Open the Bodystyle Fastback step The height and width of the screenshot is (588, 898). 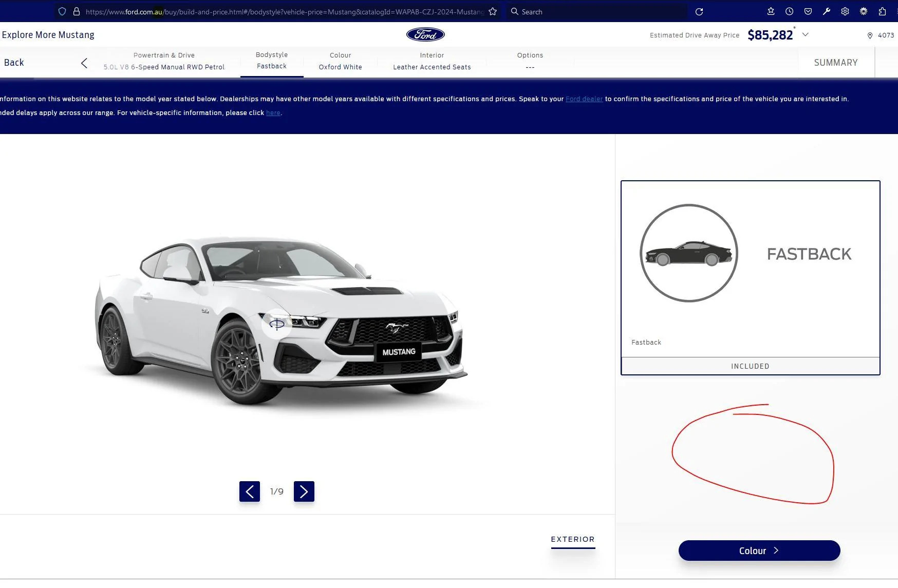point(272,61)
